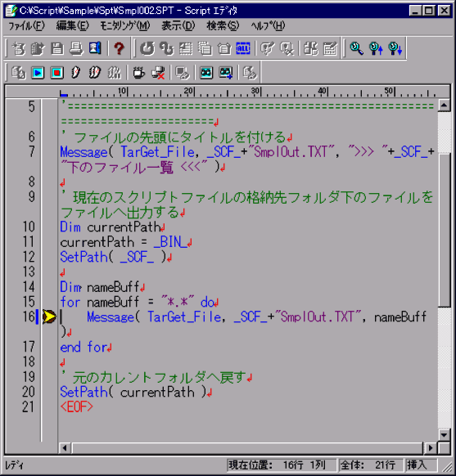
Task: Click the vertical scrollbar thumb
Action: point(444,230)
